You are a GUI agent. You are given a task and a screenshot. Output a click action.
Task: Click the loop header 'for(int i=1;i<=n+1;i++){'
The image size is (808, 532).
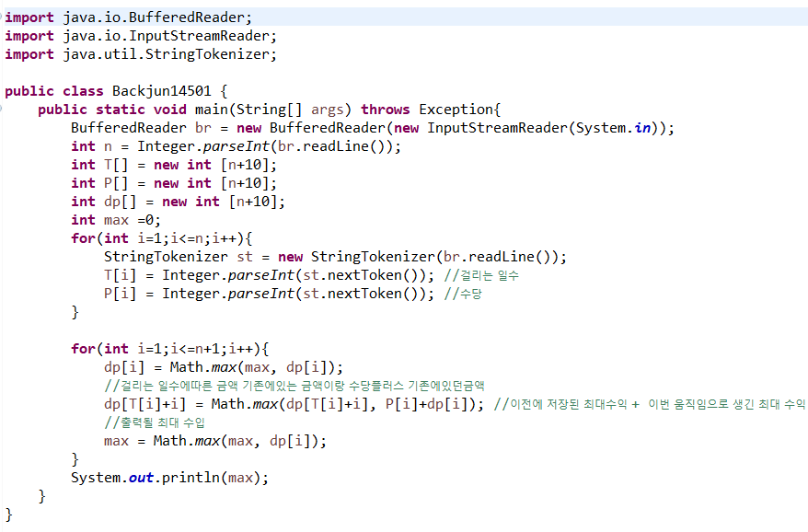pos(170,349)
